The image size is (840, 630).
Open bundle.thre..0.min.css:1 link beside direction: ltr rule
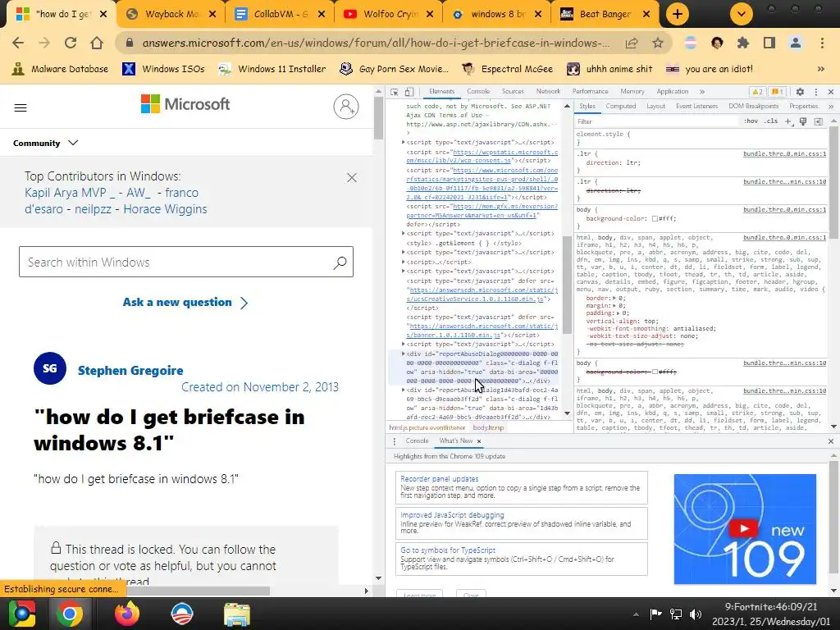click(784, 153)
